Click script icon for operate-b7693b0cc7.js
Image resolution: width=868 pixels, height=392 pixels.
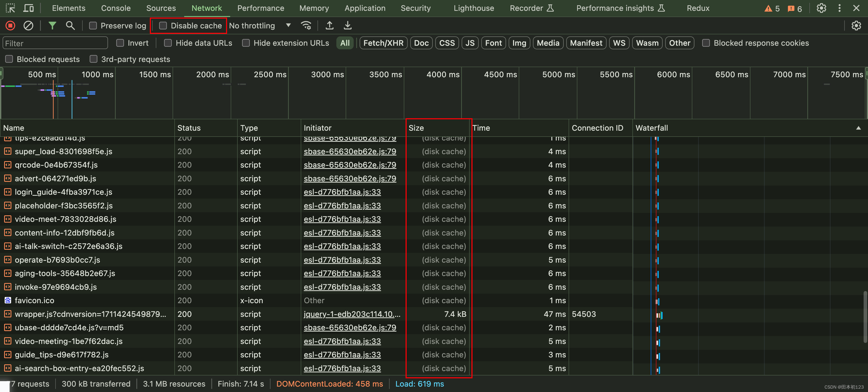[8, 260]
